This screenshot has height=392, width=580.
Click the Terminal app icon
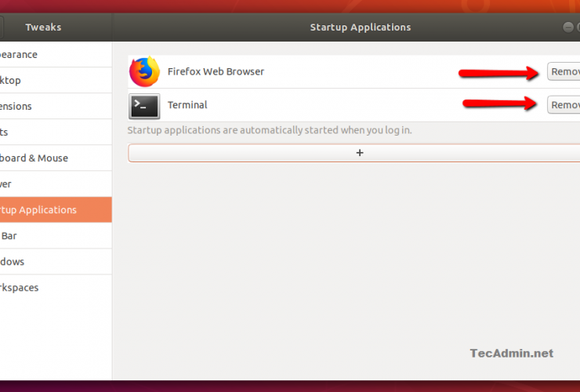(x=144, y=105)
